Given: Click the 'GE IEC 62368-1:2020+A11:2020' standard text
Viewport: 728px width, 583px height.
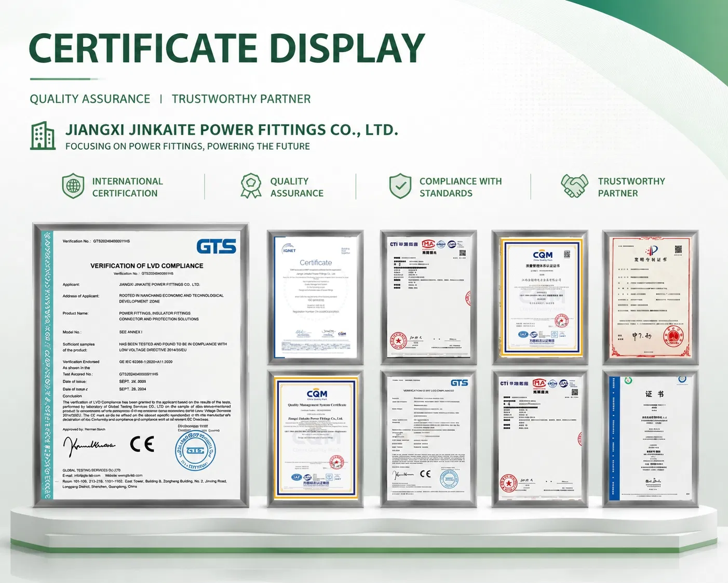Looking at the screenshot, I should click(x=146, y=362).
